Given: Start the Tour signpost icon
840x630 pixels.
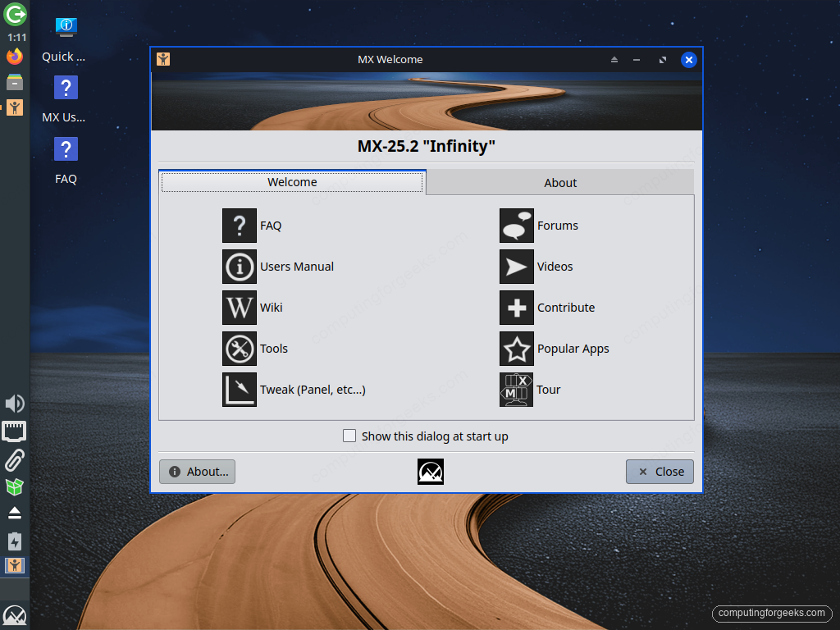Looking at the screenshot, I should [517, 390].
